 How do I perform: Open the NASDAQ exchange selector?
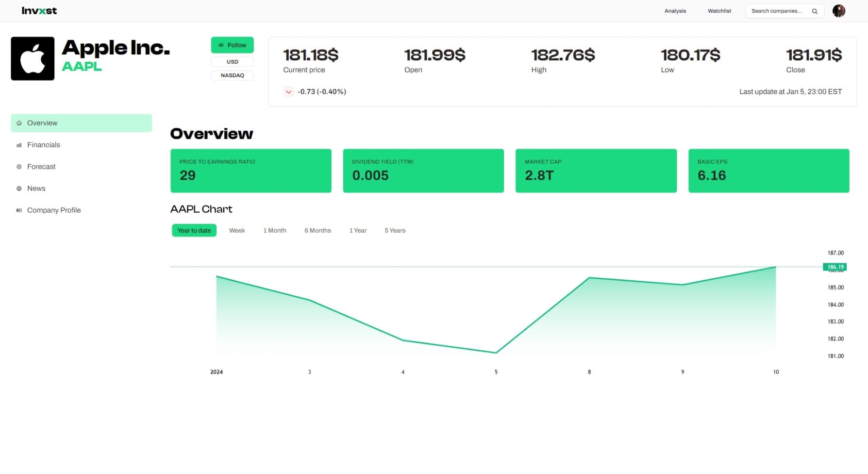tap(232, 75)
